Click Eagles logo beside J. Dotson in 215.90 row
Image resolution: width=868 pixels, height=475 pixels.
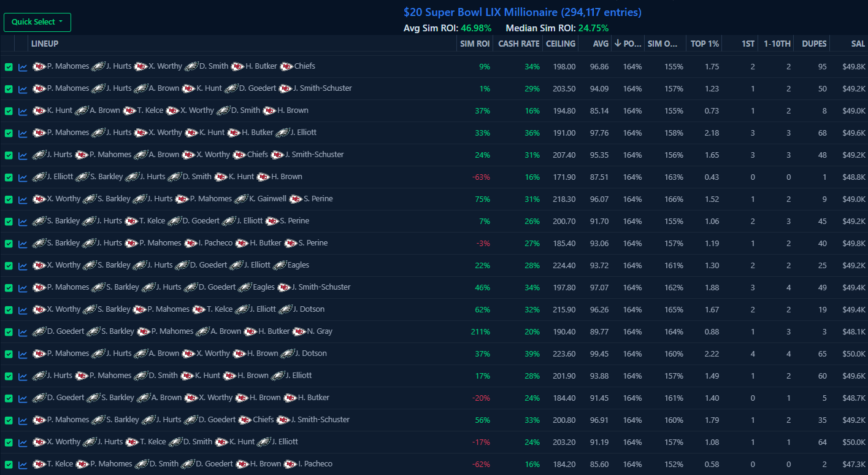[285, 309]
